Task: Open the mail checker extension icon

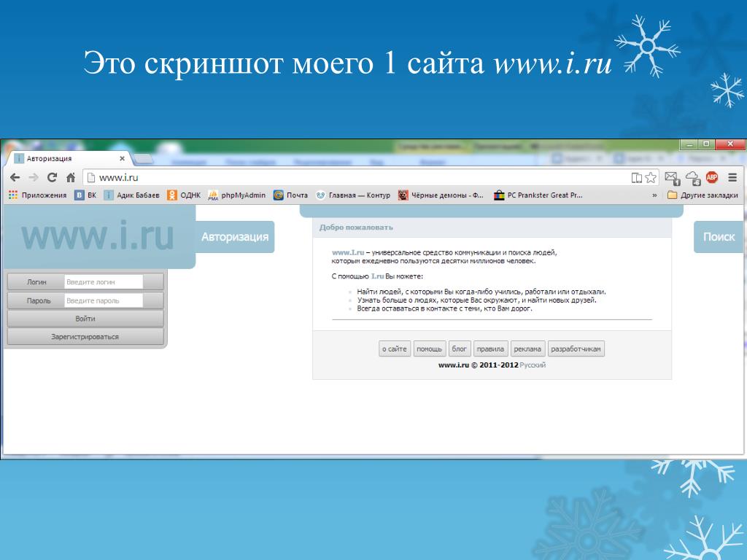Action: coord(672,178)
